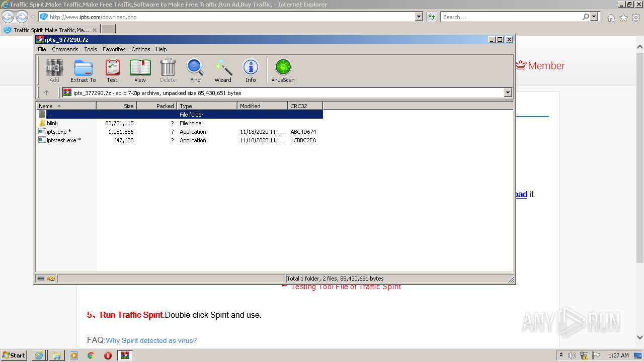Open media player from taskbar
Image resolution: width=644 pixels, height=362 pixels.
click(x=74, y=355)
